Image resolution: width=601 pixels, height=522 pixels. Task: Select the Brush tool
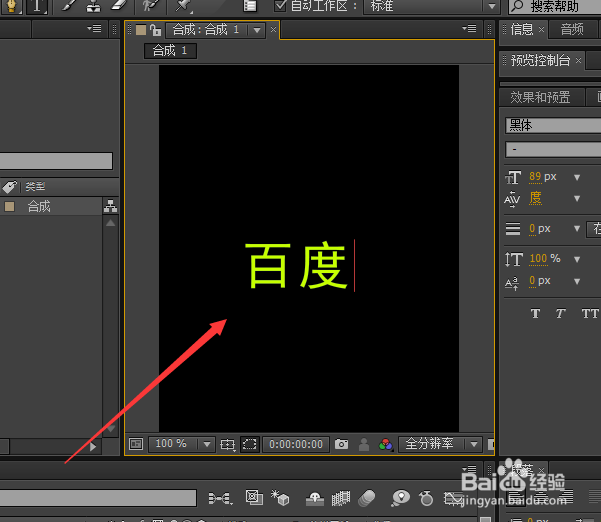click(x=68, y=6)
